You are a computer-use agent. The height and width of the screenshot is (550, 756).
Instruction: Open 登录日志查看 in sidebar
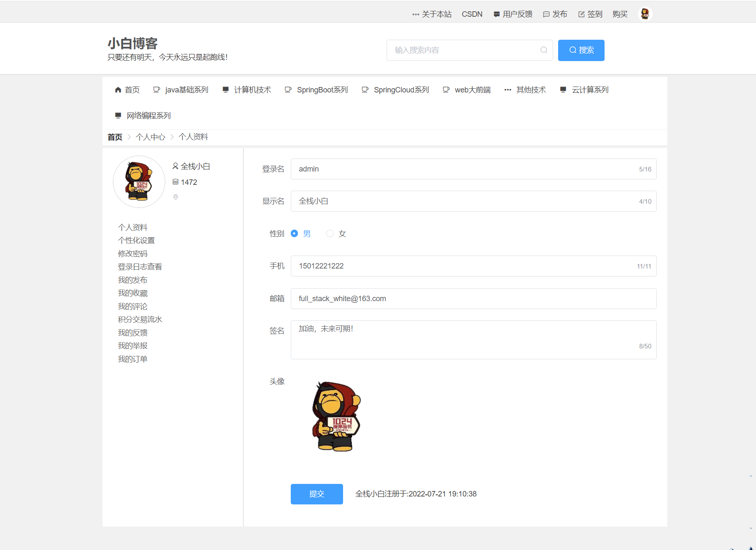(140, 267)
